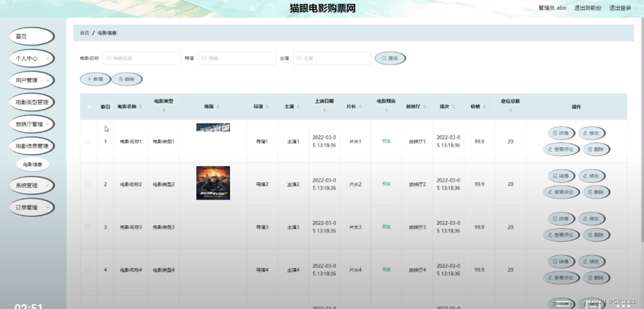
Task: Click 退出到前台 in the header
Action: click(x=588, y=8)
